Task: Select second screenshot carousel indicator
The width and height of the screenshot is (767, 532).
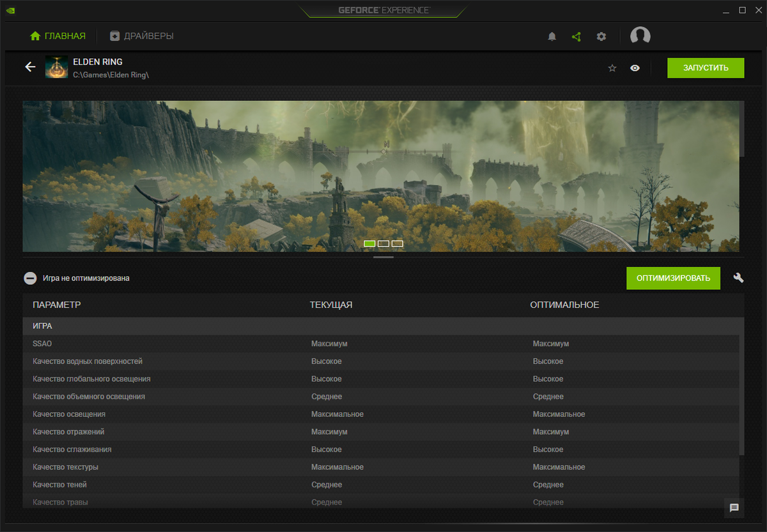Action: point(383,243)
